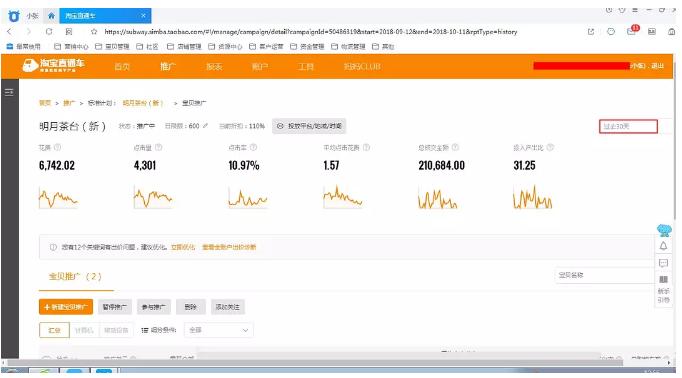Click 明月茶台（新）in the breadcrumb

point(143,103)
